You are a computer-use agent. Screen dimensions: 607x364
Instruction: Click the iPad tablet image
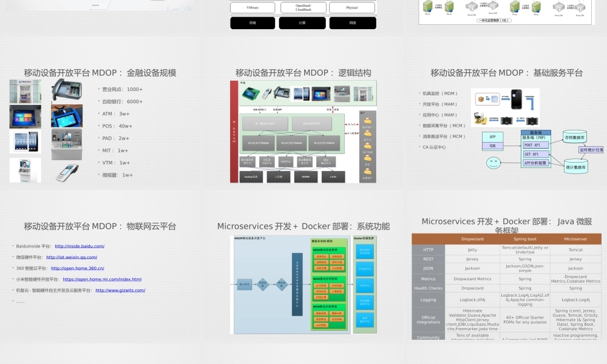25,141
